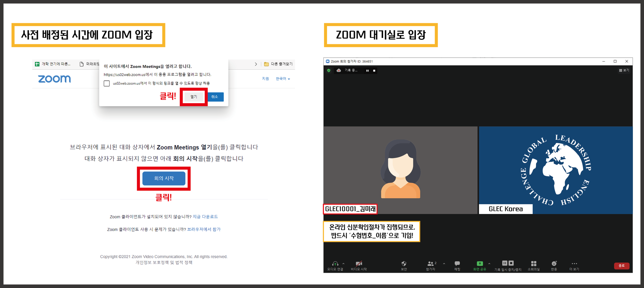Expand hidden bookmarks chevron

[256, 64]
